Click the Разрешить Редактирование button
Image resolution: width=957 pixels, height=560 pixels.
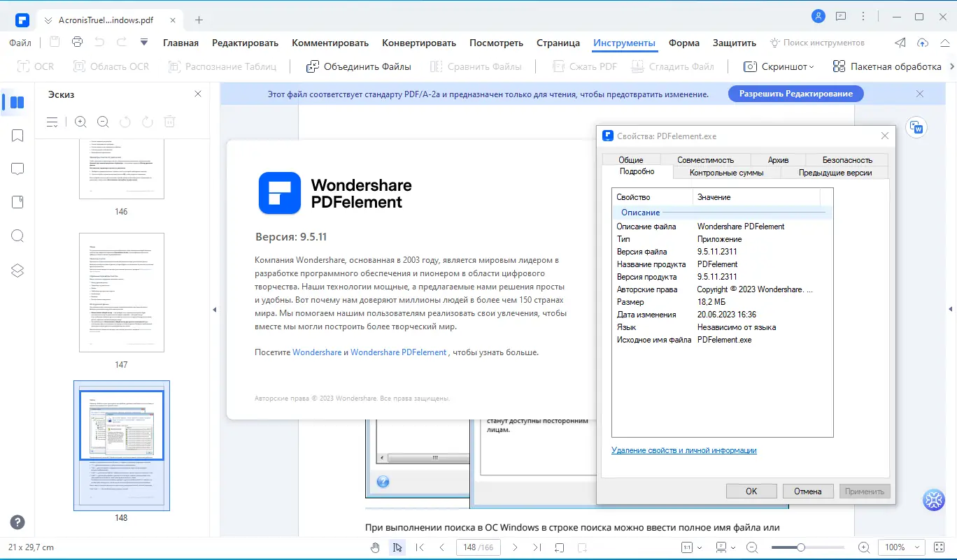click(x=795, y=93)
